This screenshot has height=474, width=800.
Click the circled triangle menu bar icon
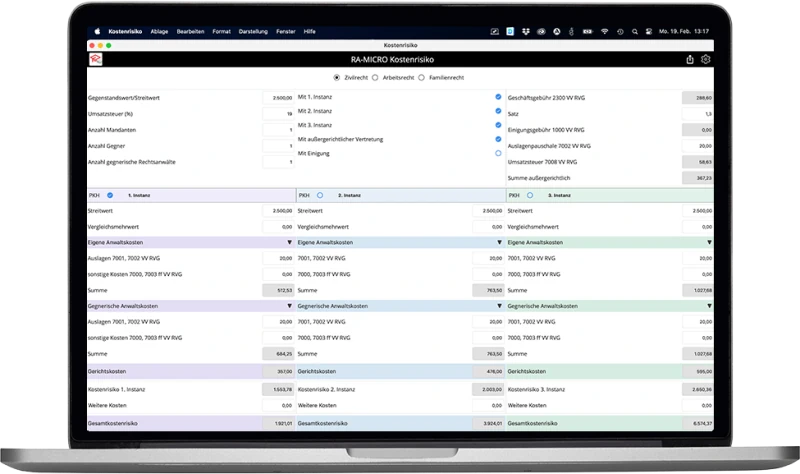point(557,31)
